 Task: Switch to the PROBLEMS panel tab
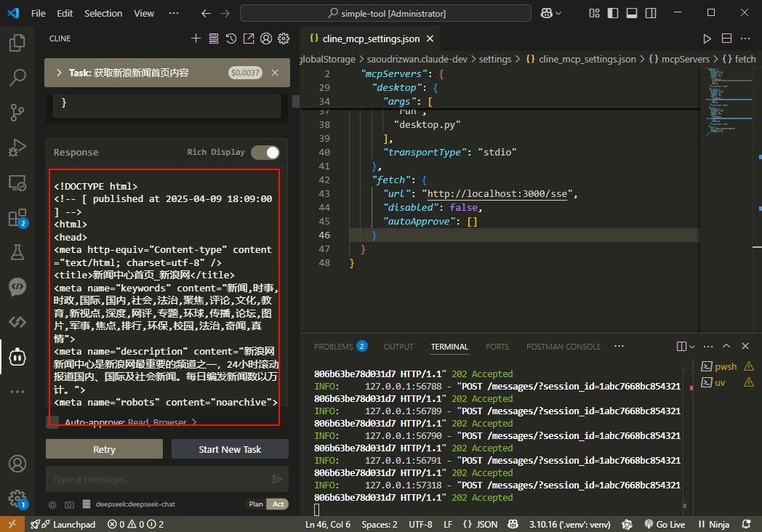(334, 347)
